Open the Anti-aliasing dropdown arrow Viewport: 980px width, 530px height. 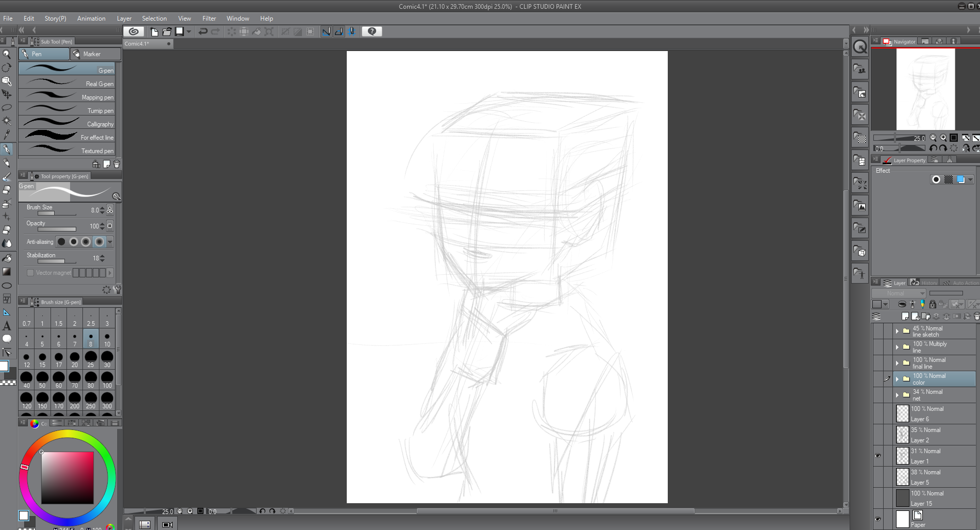click(x=110, y=242)
